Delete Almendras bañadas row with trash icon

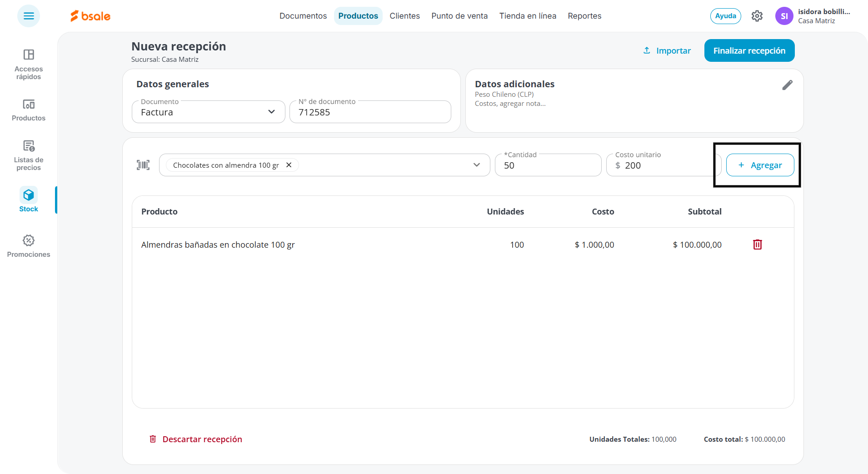[757, 244]
